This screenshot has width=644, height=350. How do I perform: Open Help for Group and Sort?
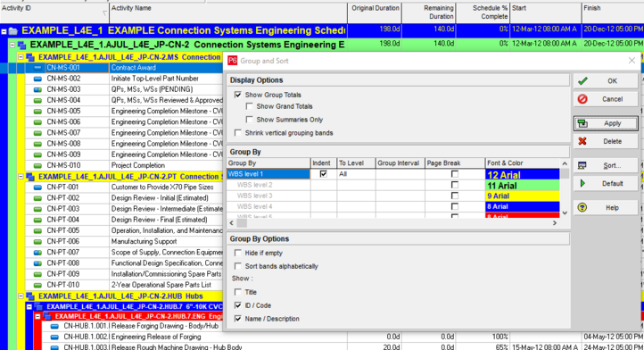606,208
